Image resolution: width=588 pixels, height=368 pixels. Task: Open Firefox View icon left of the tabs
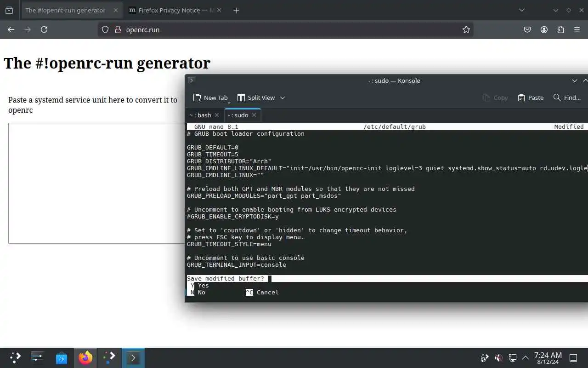coord(9,10)
